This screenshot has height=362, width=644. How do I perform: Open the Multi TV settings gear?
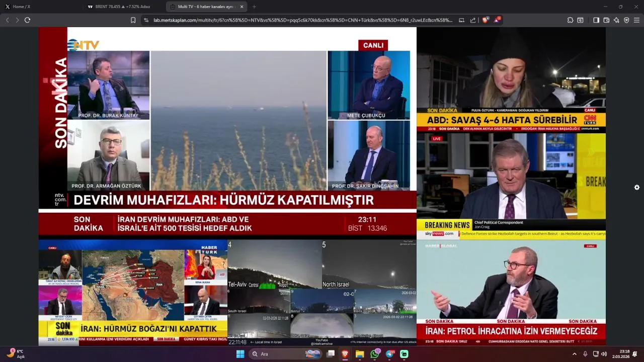pyautogui.click(x=637, y=188)
